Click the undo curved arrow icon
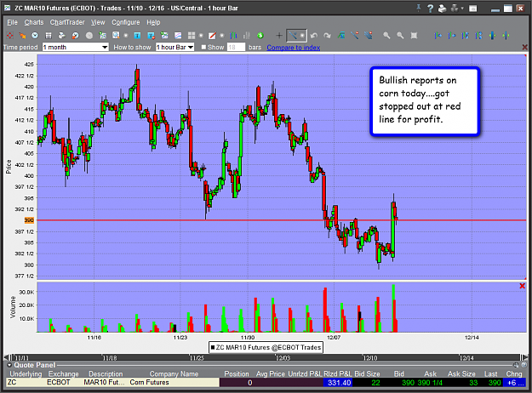This screenshot has height=393, width=532. (x=314, y=35)
